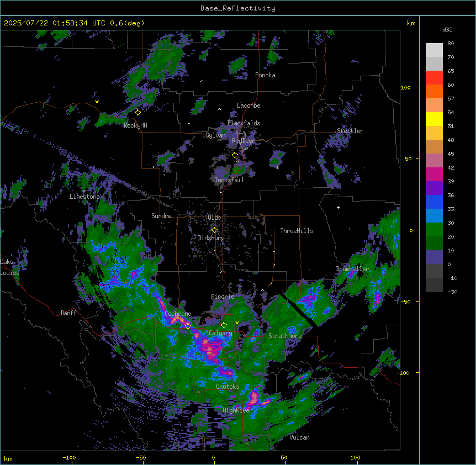
Task: Click the Lacombe label
Action: [248, 105]
